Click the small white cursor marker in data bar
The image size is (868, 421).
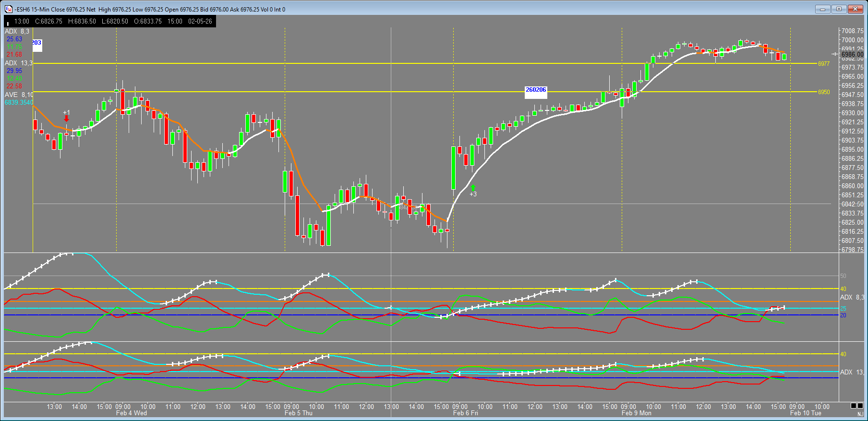click(8, 24)
